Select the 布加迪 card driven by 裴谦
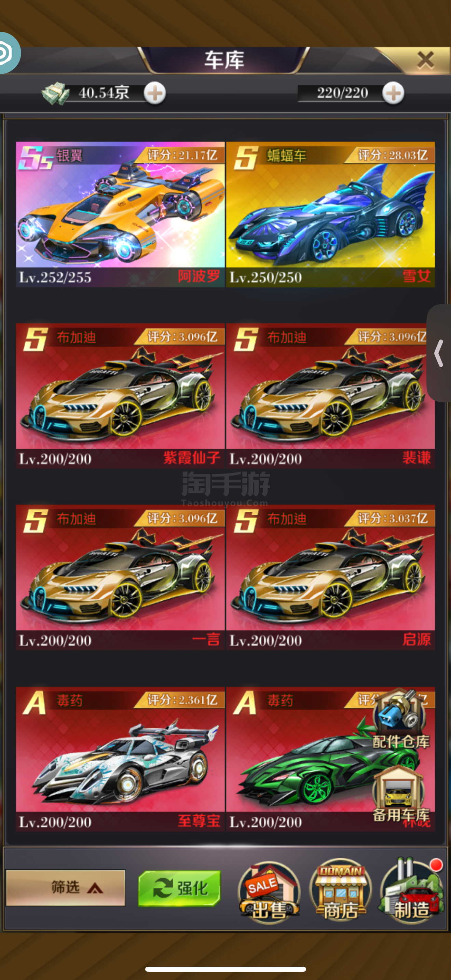The image size is (451, 980). click(x=330, y=396)
